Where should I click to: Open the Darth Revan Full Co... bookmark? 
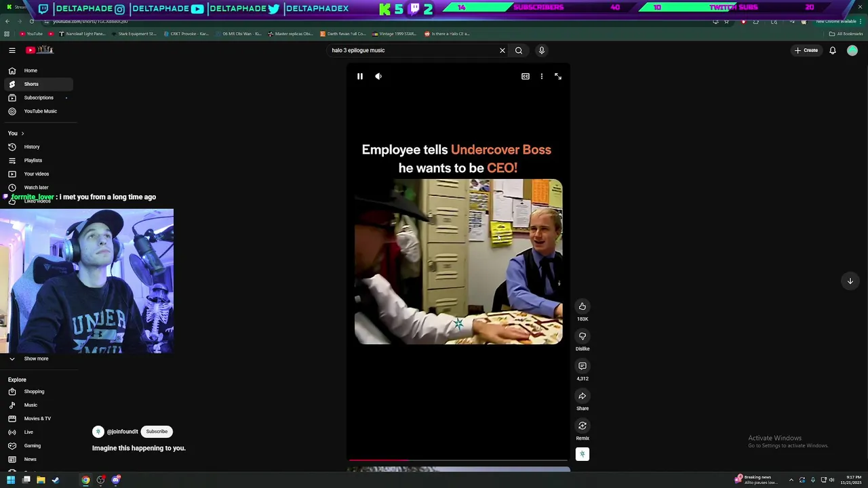(x=343, y=34)
